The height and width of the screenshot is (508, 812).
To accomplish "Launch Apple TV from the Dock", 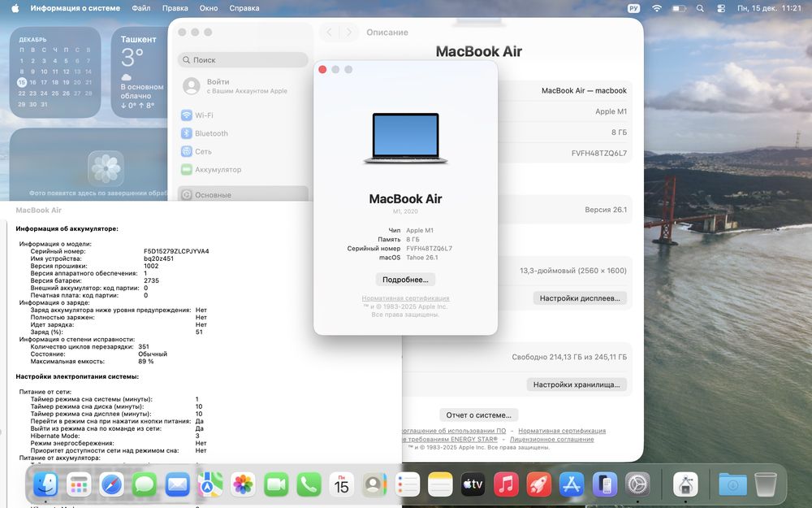I will [x=473, y=485].
